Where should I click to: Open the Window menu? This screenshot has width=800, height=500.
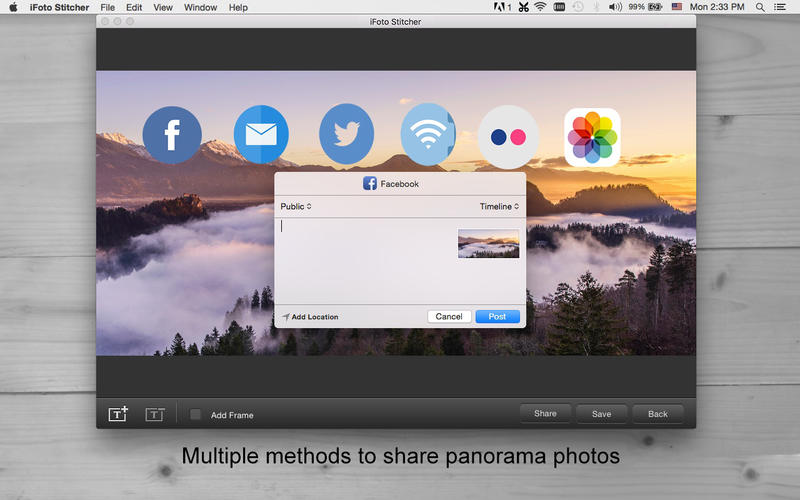[201, 7]
